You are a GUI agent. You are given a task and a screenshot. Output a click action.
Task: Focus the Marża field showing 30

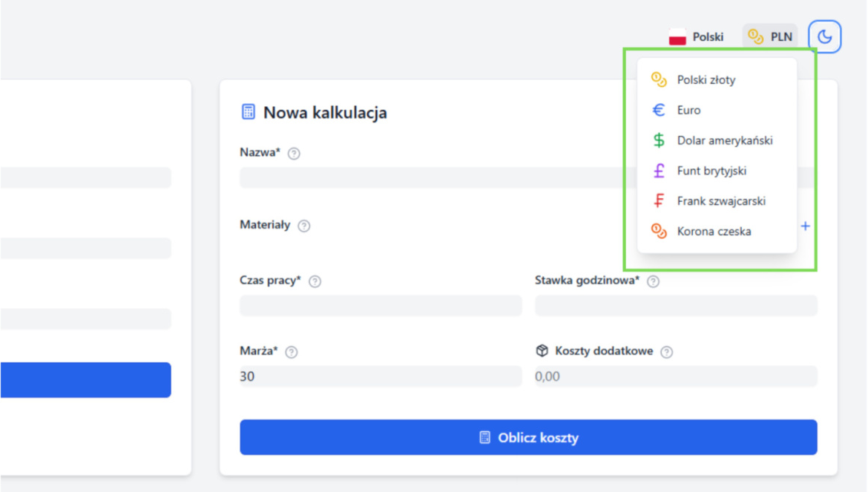381,376
